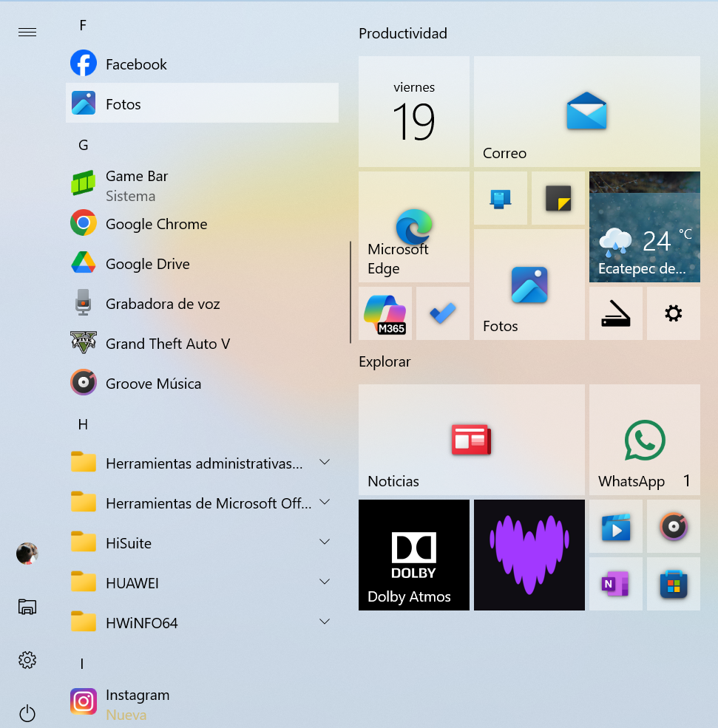Open the Remote Desktop tile

(501, 198)
